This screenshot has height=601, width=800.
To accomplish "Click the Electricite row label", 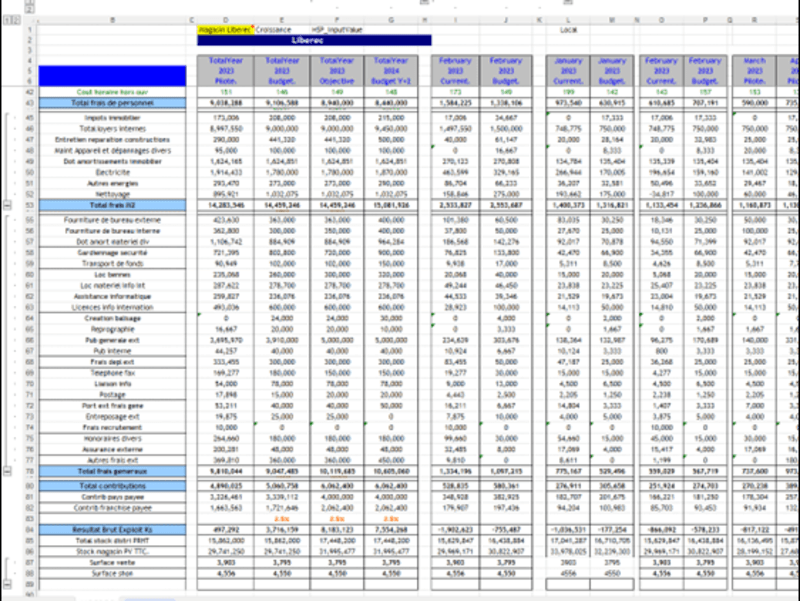I will pos(112,172).
